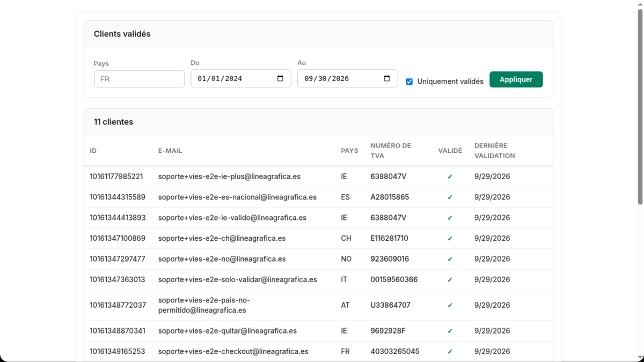Select ID 10161347363013
The height and width of the screenshot is (362, 644).
coord(118,279)
